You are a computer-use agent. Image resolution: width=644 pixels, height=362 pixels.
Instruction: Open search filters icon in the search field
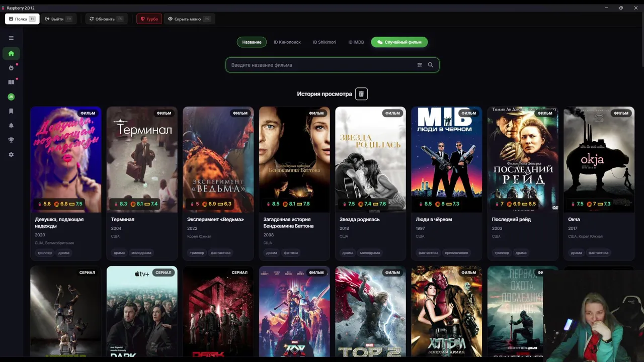point(420,65)
